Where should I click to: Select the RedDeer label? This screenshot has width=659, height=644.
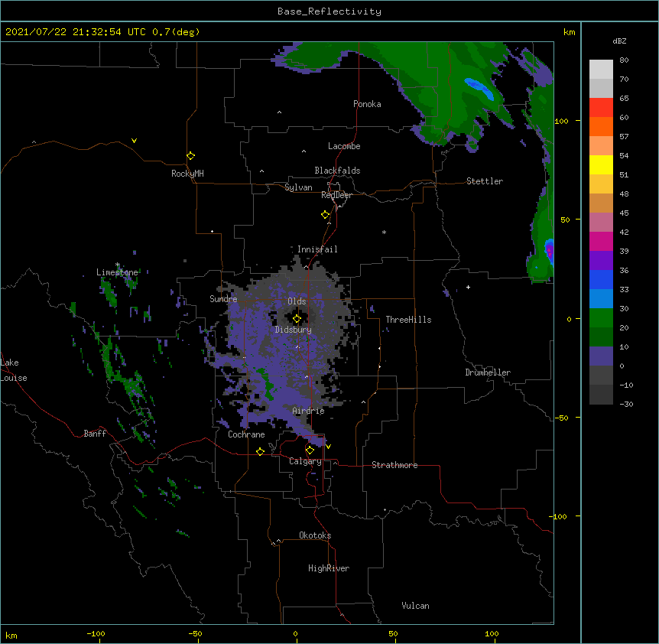click(336, 195)
